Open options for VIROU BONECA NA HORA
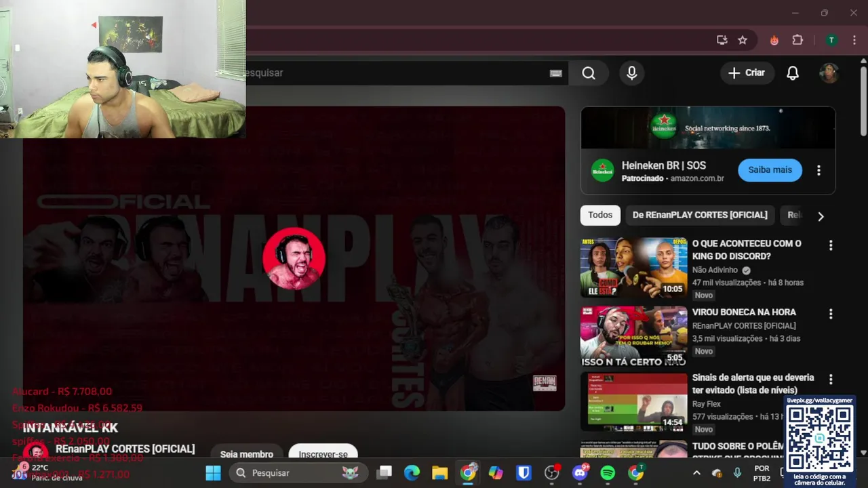 [831, 314]
